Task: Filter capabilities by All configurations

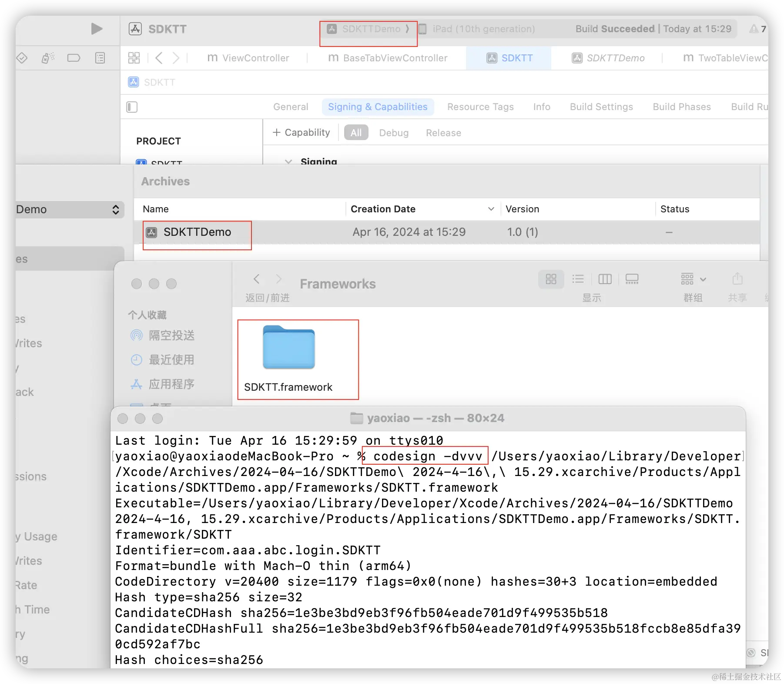Action: [356, 133]
